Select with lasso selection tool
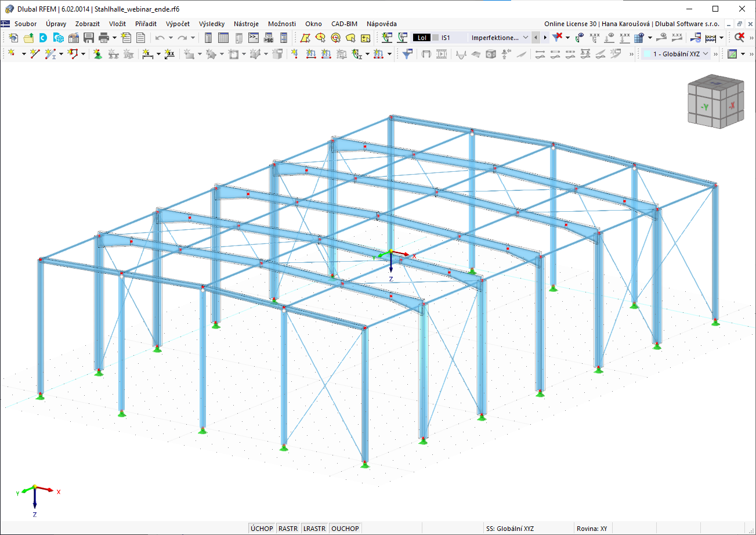This screenshot has height=535, width=756. pyautogui.click(x=350, y=38)
